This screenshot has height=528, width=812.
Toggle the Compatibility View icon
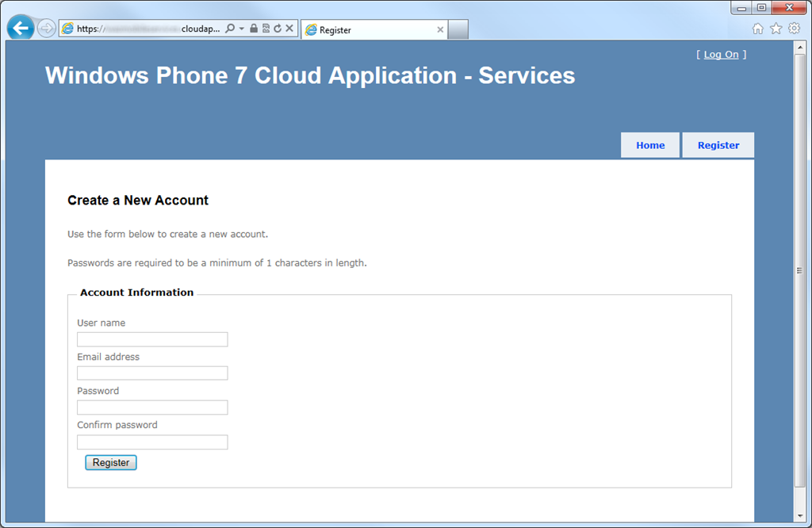(x=266, y=29)
